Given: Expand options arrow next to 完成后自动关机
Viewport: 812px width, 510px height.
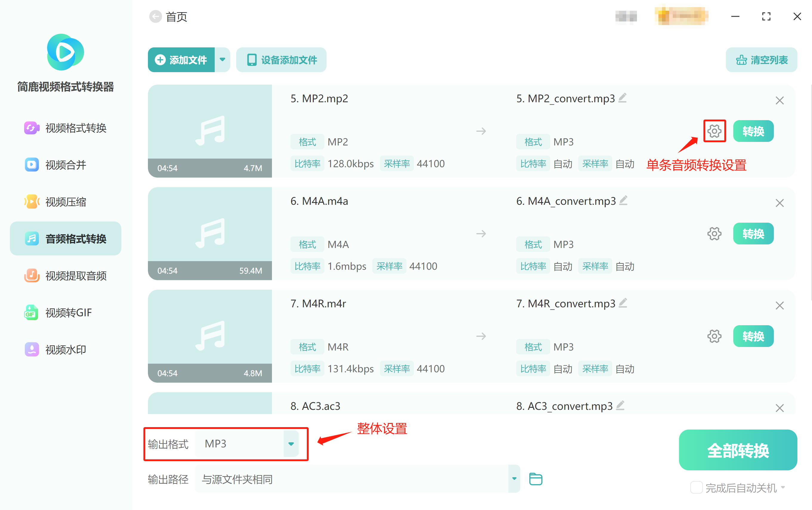Looking at the screenshot, I should click(783, 487).
